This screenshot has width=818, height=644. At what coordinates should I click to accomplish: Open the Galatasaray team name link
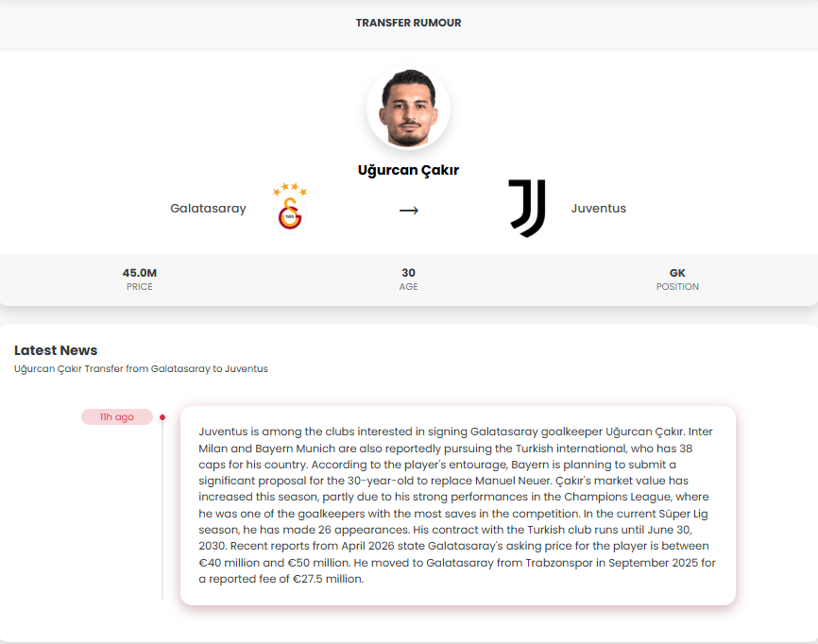pos(208,209)
